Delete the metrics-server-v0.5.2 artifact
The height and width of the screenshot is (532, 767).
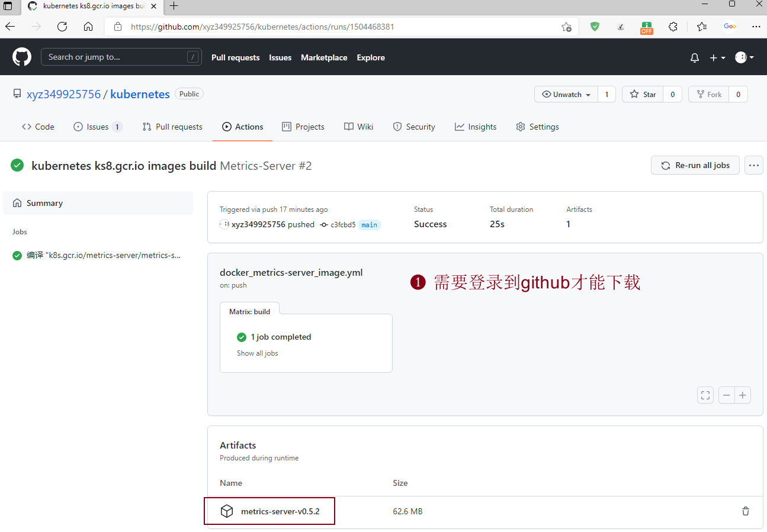click(x=746, y=511)
